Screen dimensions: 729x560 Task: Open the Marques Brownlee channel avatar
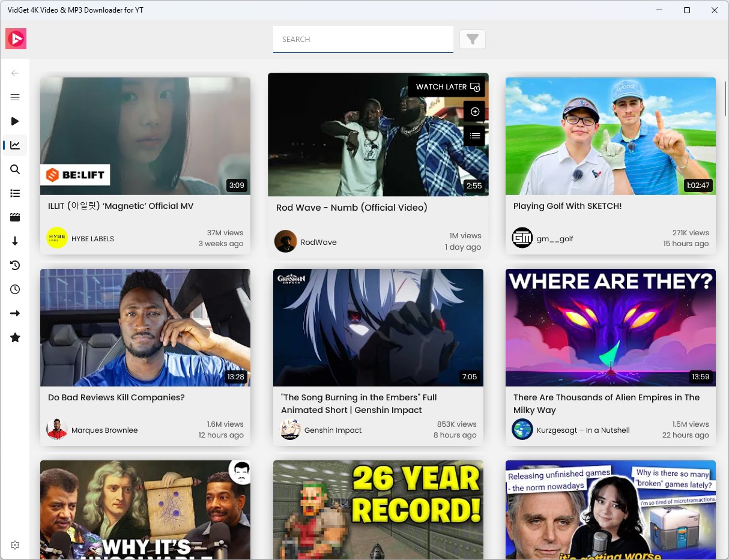(x=57, y=429)
